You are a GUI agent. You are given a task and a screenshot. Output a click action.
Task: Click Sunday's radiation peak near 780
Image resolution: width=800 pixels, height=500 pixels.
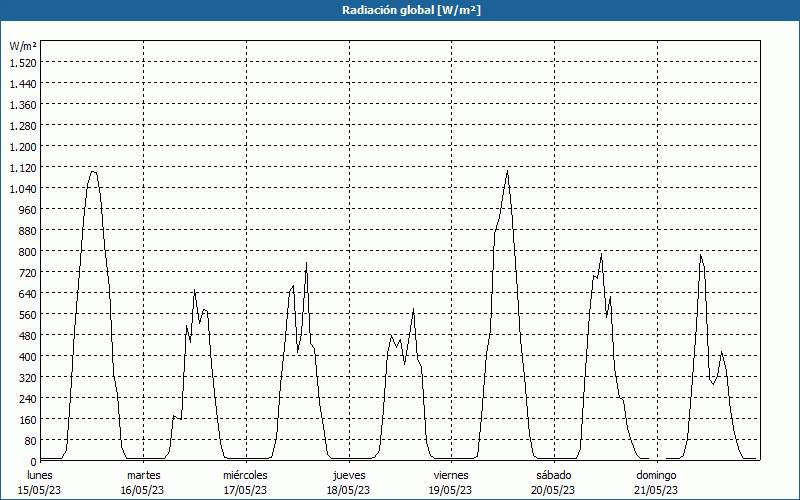(x=701, y=255)
